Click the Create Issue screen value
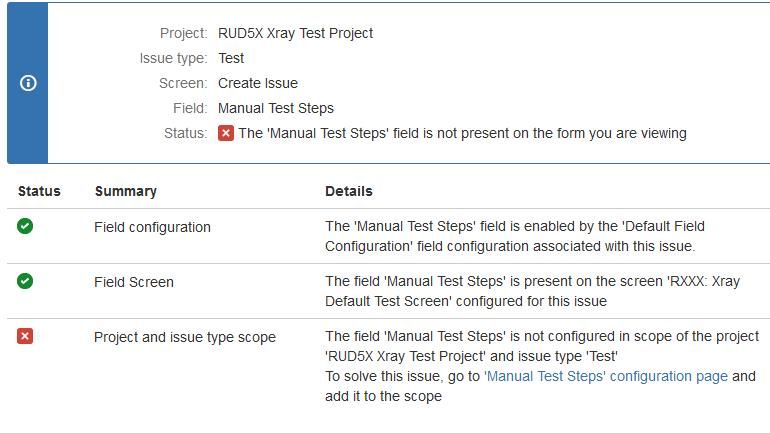This screenshot has width=770, height=434. tap(258, 83)
